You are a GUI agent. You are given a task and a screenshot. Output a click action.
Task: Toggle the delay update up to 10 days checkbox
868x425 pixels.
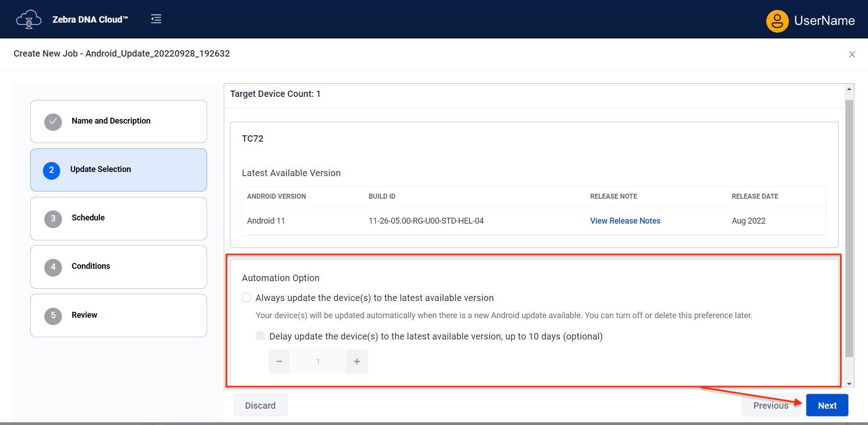pyautogui.click(x=260, y=336)
